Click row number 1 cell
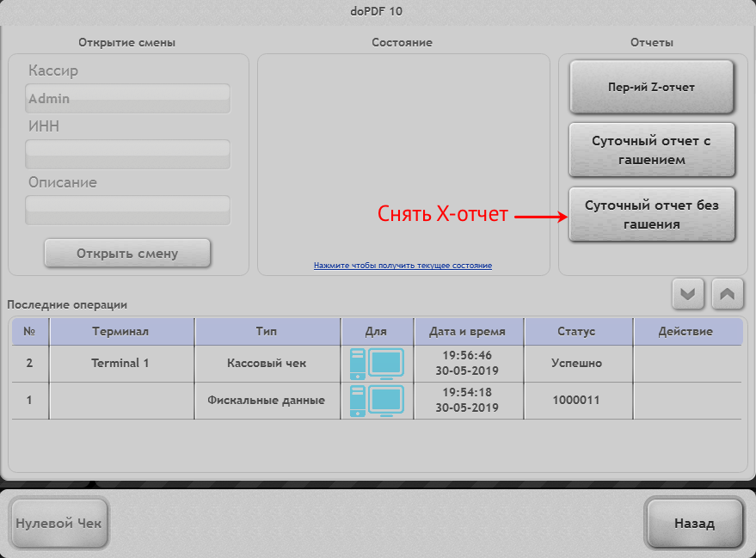The image size is (756, 558). pos(30,401)
